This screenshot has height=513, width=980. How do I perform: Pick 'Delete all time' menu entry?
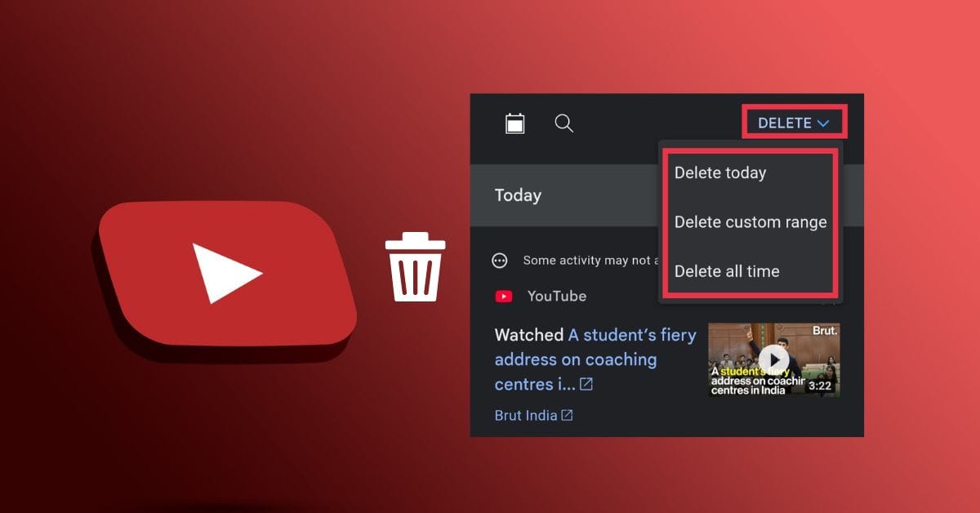click(x=727, y=271)
